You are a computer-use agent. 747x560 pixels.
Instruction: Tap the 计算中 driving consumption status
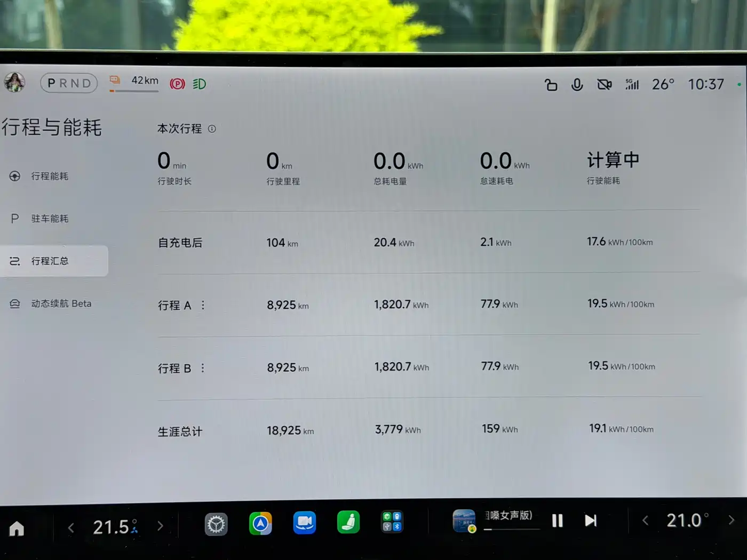point(613,159)
